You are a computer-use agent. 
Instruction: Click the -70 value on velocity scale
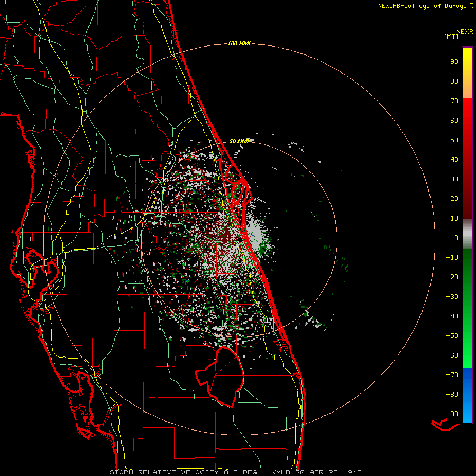tap(452, 375)
